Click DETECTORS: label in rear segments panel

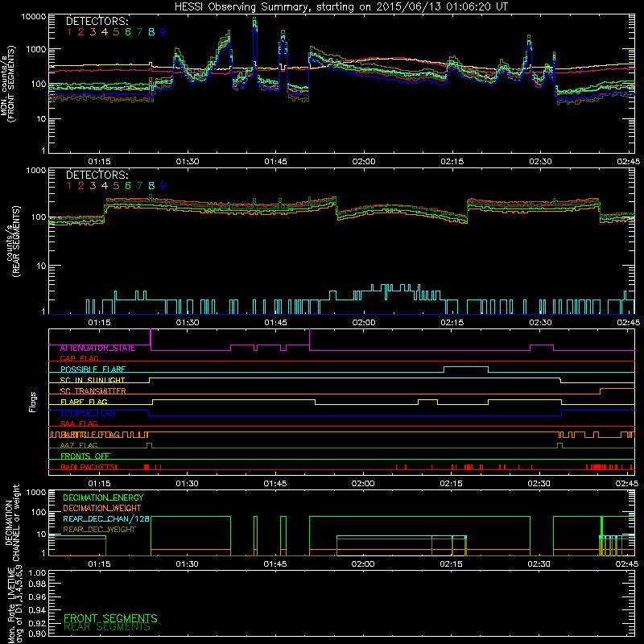pyautogui.click(x=97, y=175)
